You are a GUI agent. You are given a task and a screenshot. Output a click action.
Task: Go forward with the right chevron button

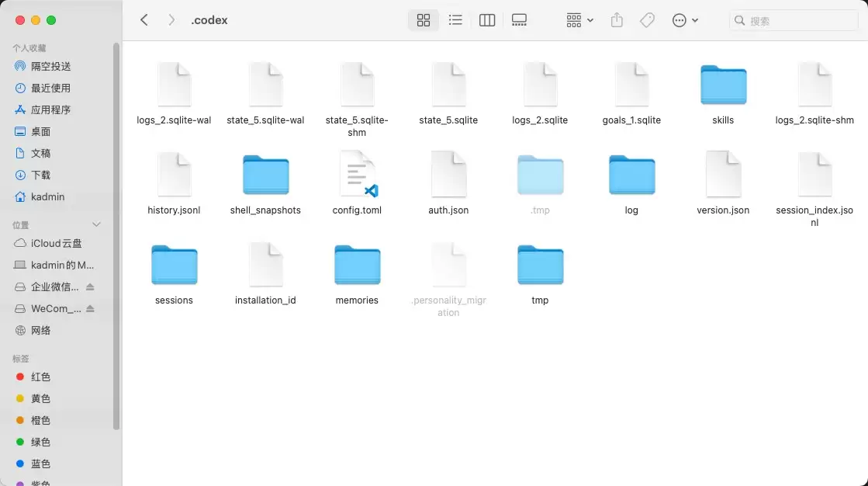click(171, 20)
